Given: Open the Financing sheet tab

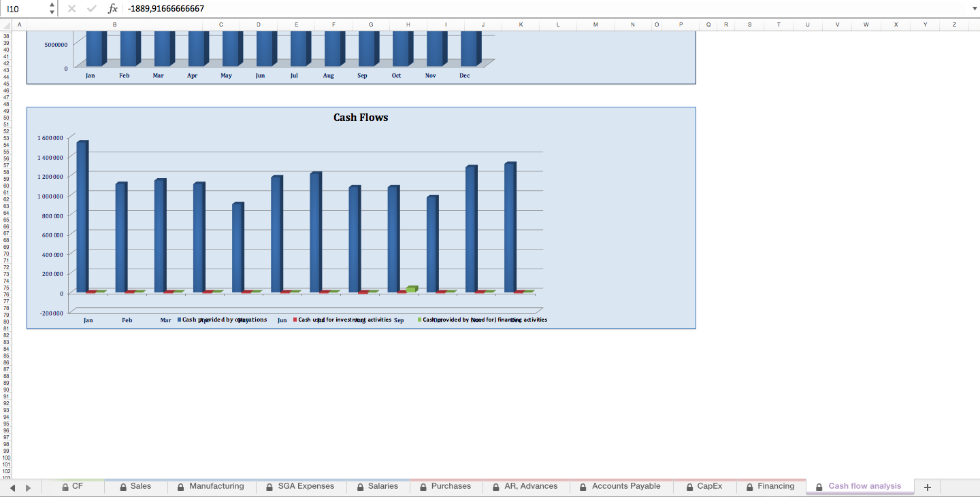Looking at the screenshot, I should 775,486.
